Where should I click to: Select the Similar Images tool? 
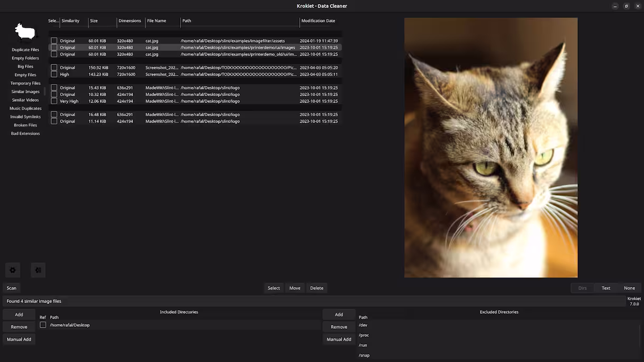[x=25, y=92]
